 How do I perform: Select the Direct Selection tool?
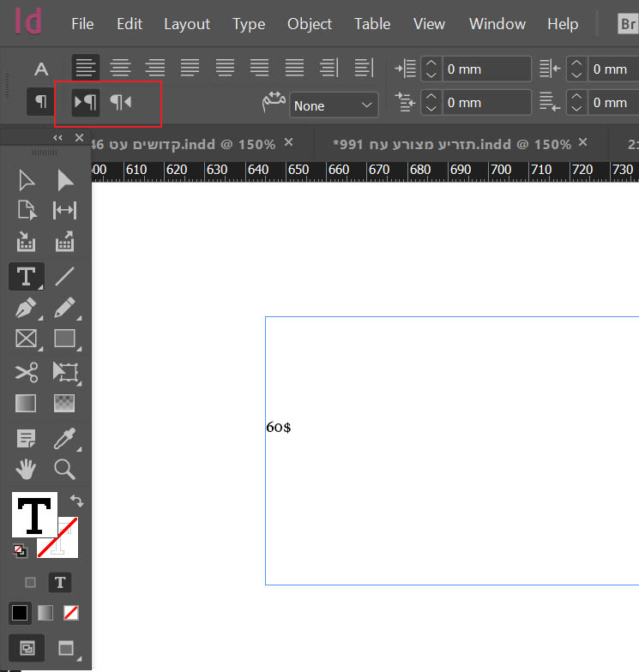coord(65,179)
